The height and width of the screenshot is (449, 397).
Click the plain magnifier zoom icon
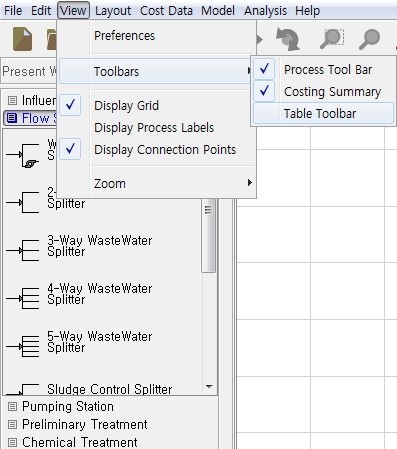pyautogui.click(x=369, y=39)
